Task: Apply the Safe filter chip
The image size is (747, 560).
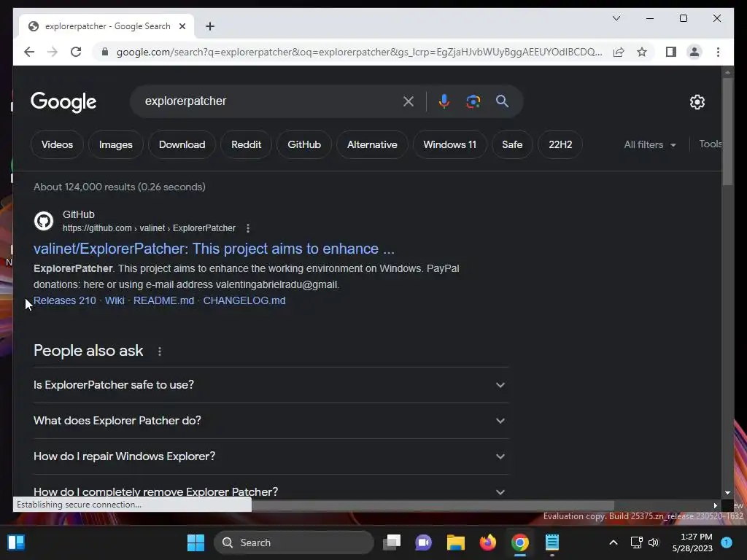Action: tap(512, 144)
